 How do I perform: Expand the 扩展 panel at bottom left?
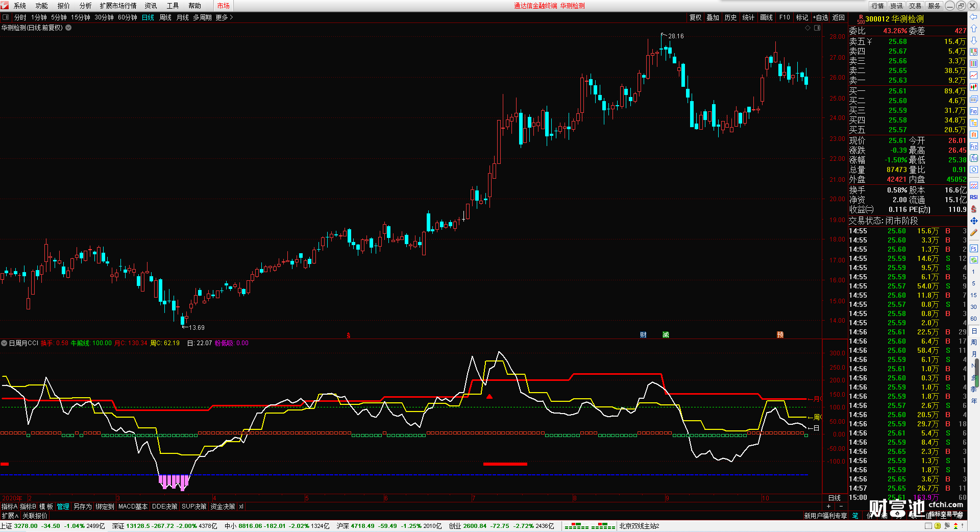10,516
